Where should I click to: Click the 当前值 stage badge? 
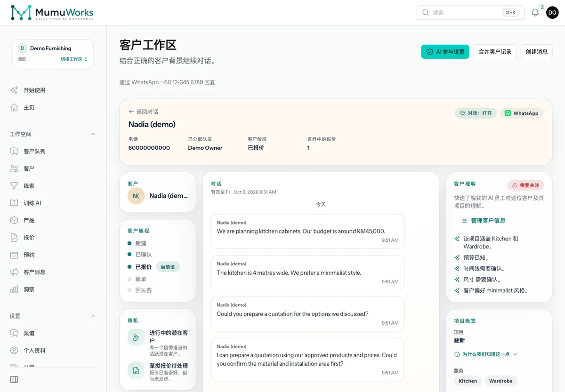tap(168, 267)
